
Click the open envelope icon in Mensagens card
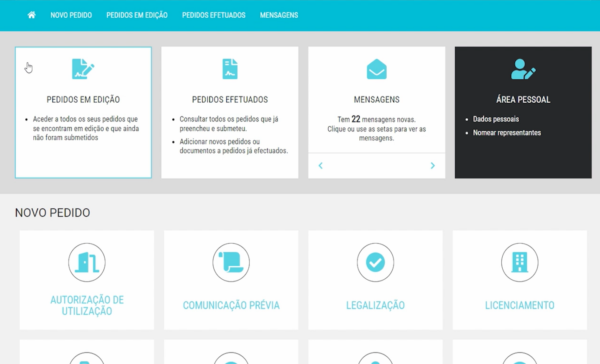pos(377,69)
